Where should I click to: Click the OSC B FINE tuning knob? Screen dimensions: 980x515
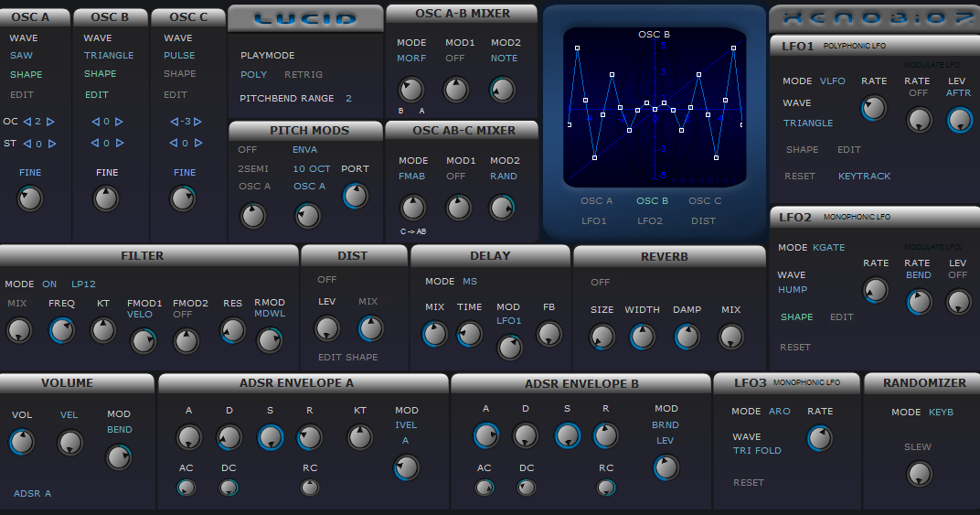[x=106, y=198]
